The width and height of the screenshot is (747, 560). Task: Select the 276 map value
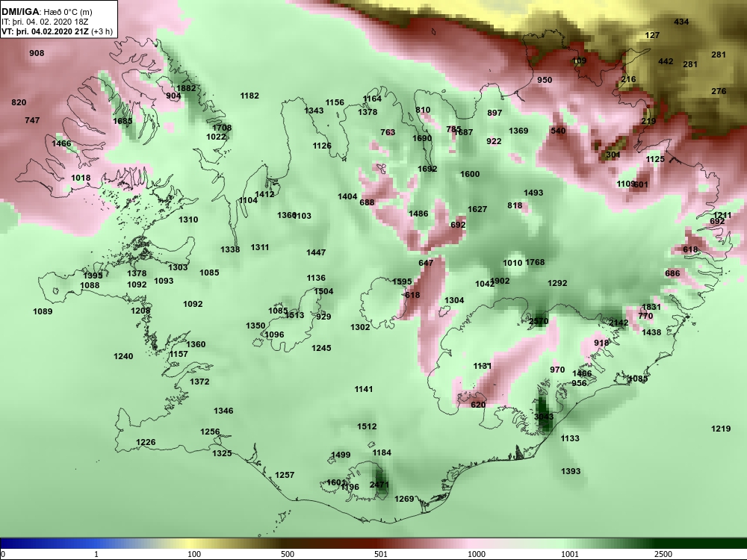point(719,91)
